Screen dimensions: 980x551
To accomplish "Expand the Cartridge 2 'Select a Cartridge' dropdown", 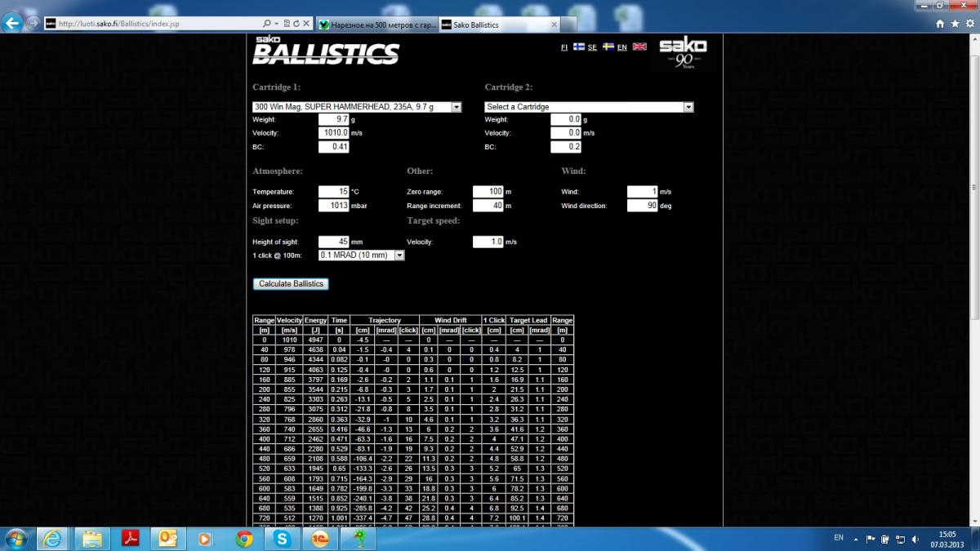I will [x=688, y=107].
